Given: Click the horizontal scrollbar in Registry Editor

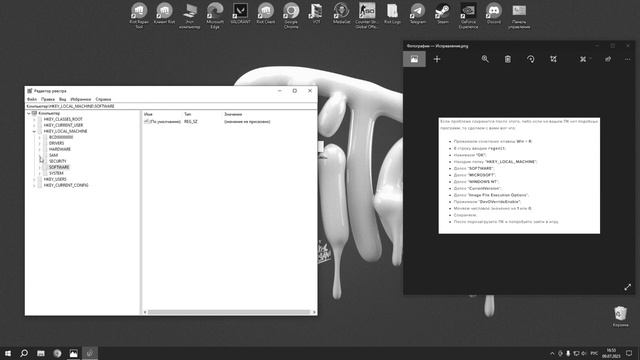Looking at the screenshot, I should [x=229, y=312].
